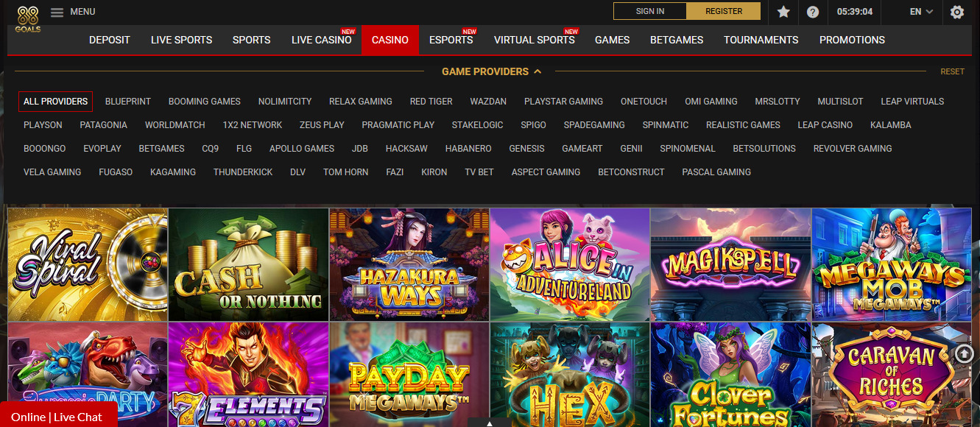Screen dimensions: 980x427
Task: Open favorites via the star icon
Action: (783, 12)
